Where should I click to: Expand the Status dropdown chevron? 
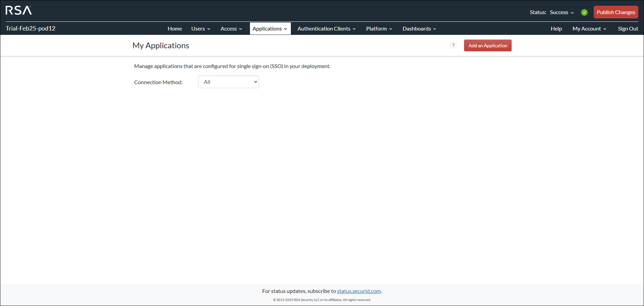click(x=572, y=12)
